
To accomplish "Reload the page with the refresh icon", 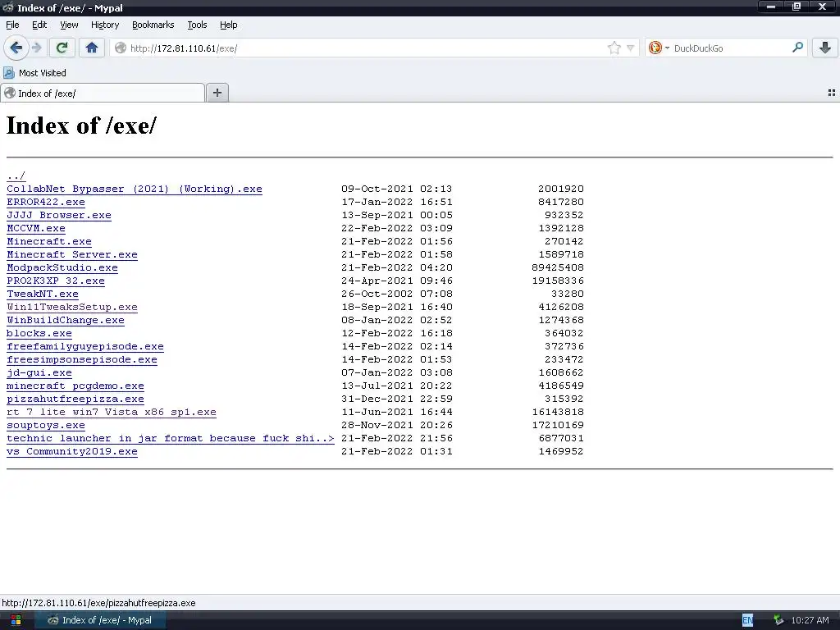I will 62,48.
